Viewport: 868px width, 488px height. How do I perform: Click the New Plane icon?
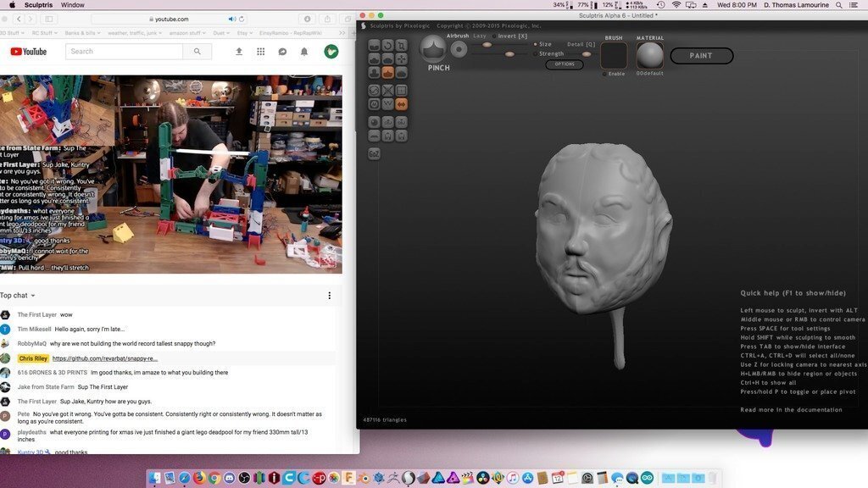pyautogui.click(x=374, y=136)
